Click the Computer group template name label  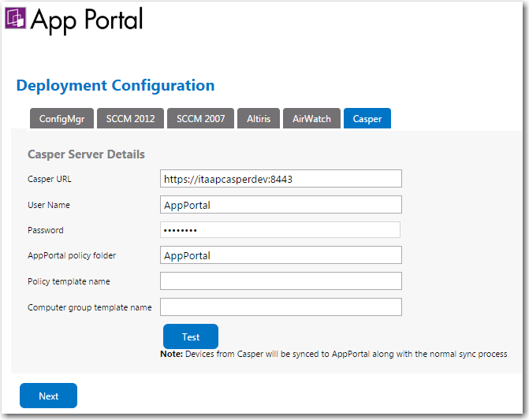(x=90, y=307)
